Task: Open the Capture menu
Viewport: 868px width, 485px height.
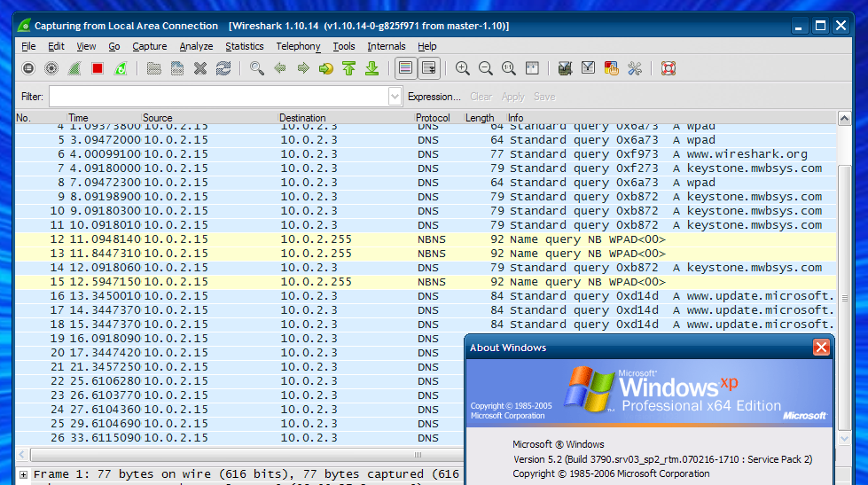Action: pyautogui.click(x=150, y=46)
